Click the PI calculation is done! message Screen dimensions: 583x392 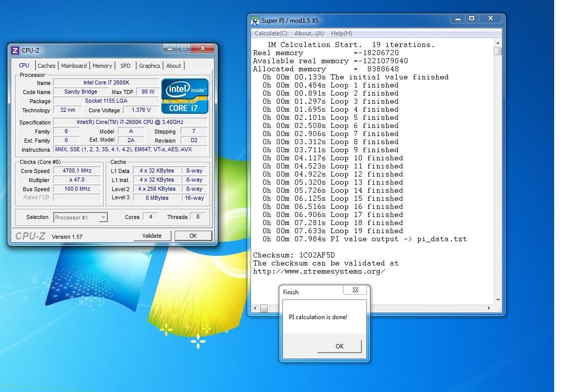point(318,317)
